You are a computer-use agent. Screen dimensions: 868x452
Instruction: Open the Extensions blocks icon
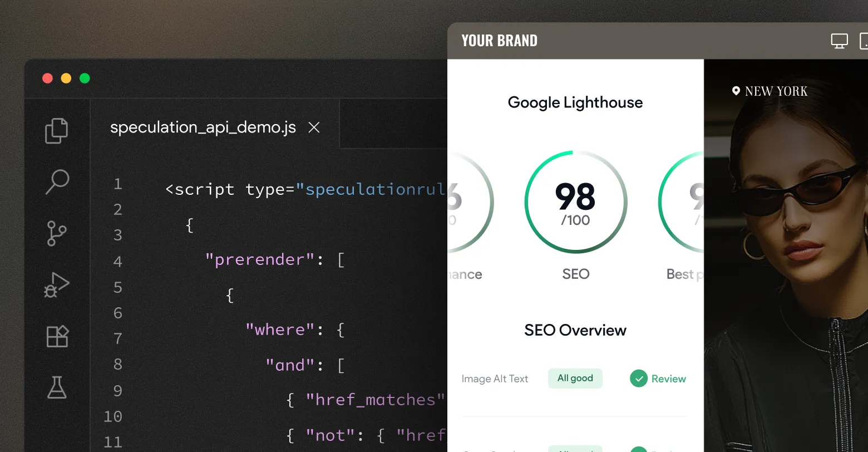click(57, 336)
